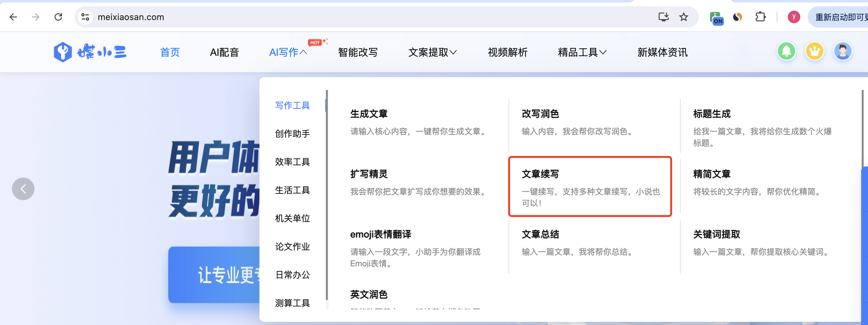Click the browser forward arrow

(35, 17)
